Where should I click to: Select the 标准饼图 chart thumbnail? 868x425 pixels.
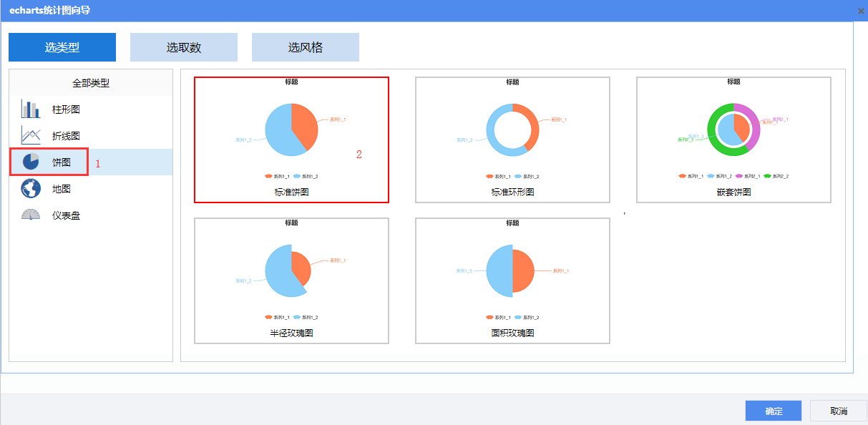coord(291,140)
